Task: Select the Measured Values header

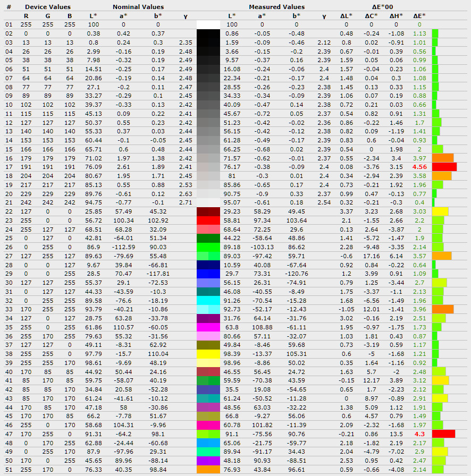Action: click(x=276, y=7)
